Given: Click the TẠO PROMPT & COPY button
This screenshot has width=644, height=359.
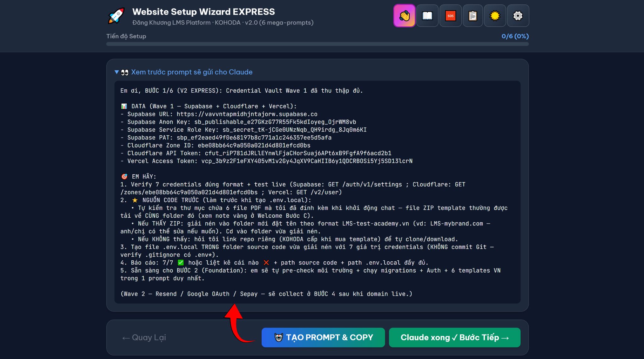Looking at the screenshot, I should (323, 337).
